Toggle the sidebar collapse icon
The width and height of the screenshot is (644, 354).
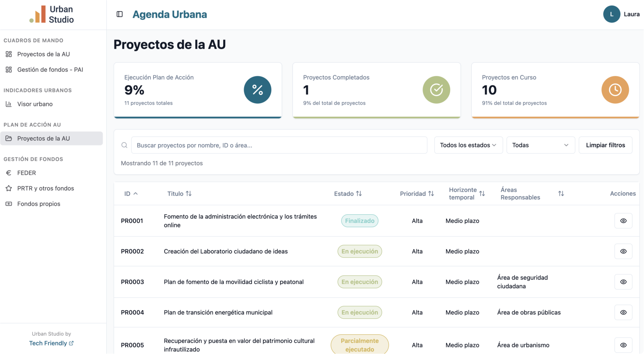click(120, 14)
